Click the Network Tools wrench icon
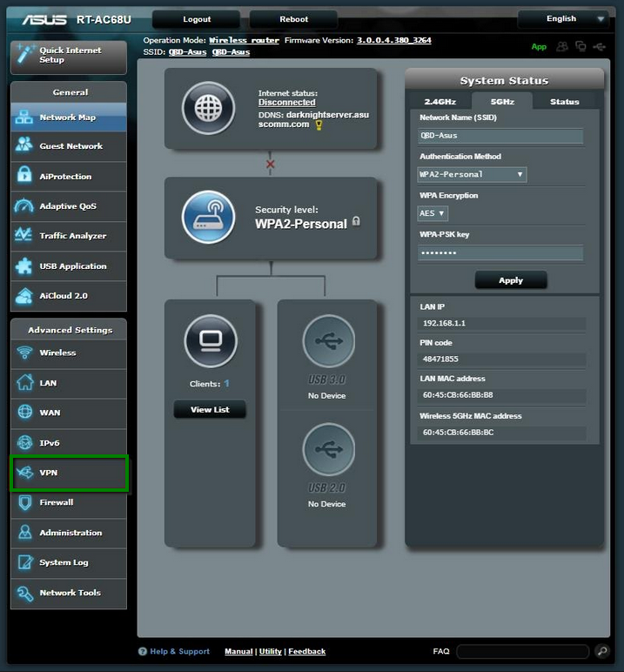The width and height of the screenshot is (624, 672). [x=25, y=593]
